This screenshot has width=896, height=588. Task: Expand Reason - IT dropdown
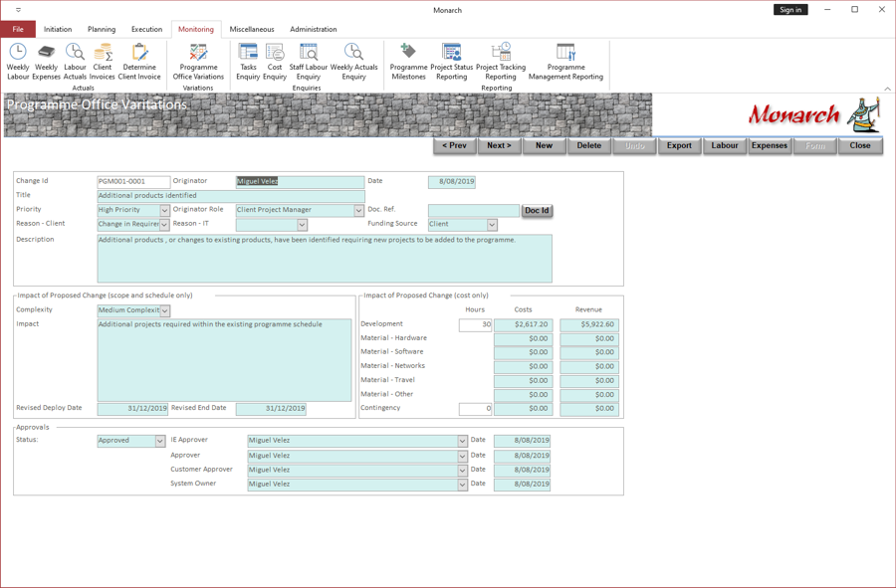[x=303, y=225]
